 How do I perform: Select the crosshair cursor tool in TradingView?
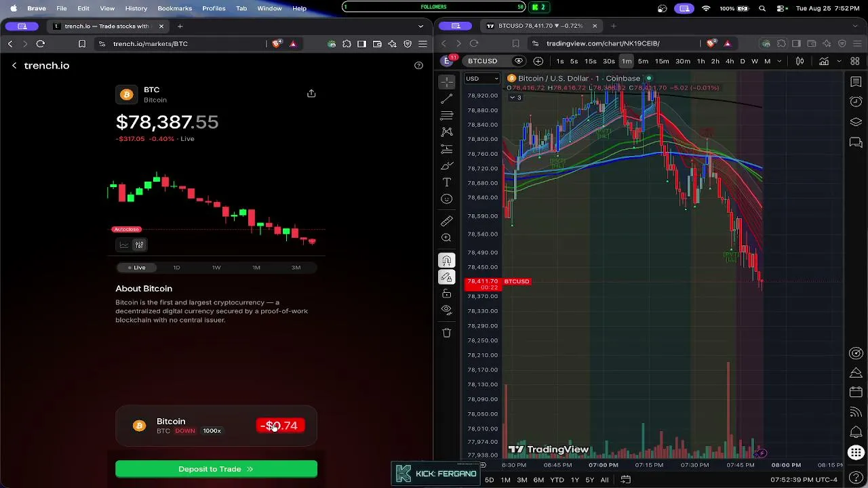[446, 82]
